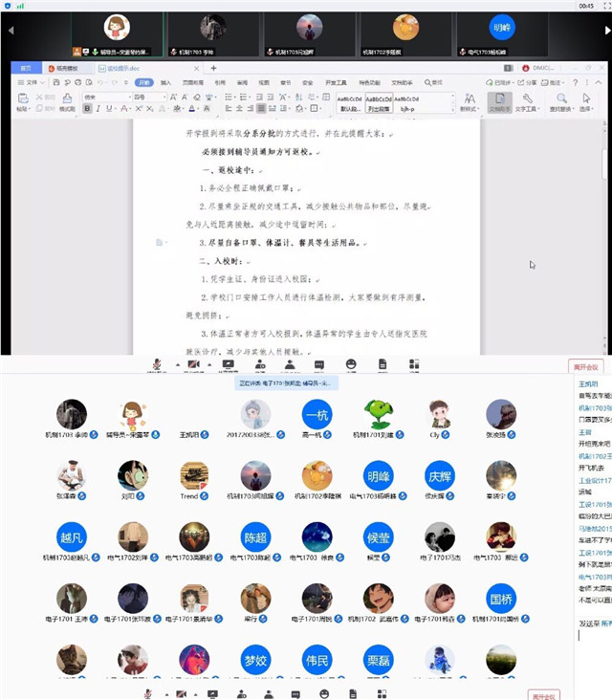Open font size combo box 四号
This screenshot has width=612, height=700.
[x=150, y=97]
